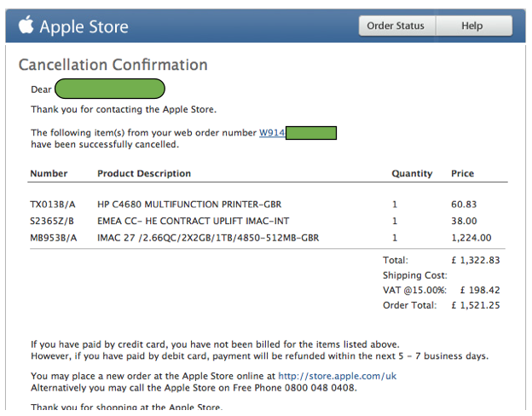Select the price 60.83
Screen dimensions: 532x416
click(x=464, y=205)
